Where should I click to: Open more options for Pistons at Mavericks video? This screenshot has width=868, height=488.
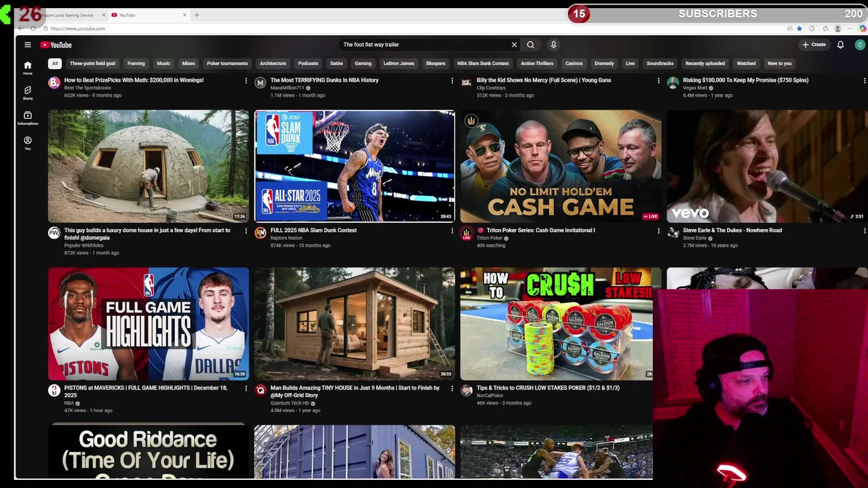point(246,388)
